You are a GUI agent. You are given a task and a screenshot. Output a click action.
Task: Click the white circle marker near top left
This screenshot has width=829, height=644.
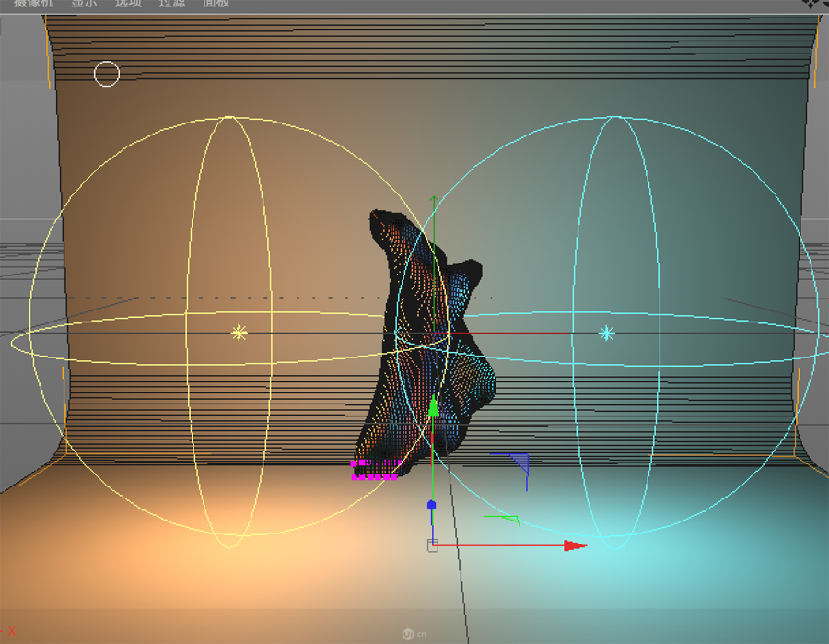(106, 74)
